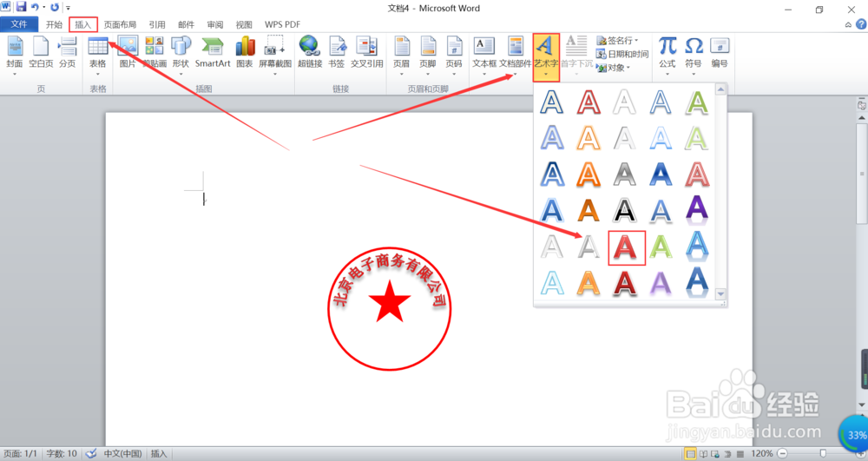Redo using the quick access toolbar
Viewport: 868px width, 461px height.
(x=54, y=7)
